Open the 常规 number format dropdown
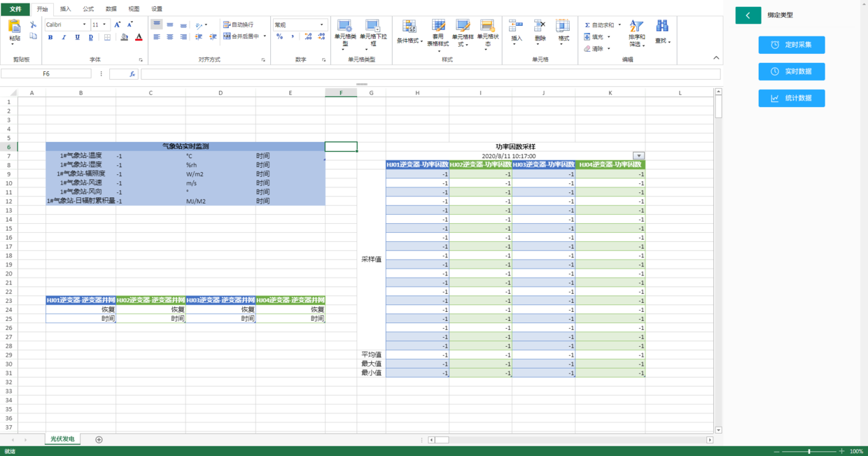 [x=321, y=24]
